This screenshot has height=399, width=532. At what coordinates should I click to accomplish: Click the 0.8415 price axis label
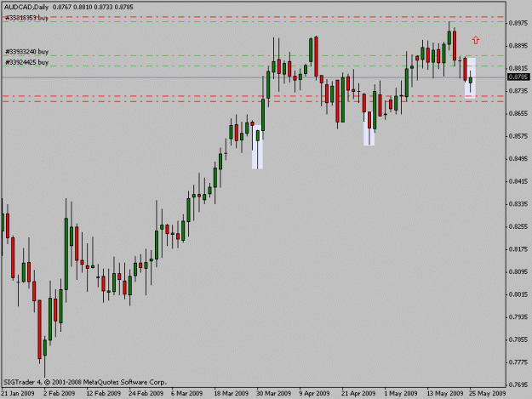[518, 181]
